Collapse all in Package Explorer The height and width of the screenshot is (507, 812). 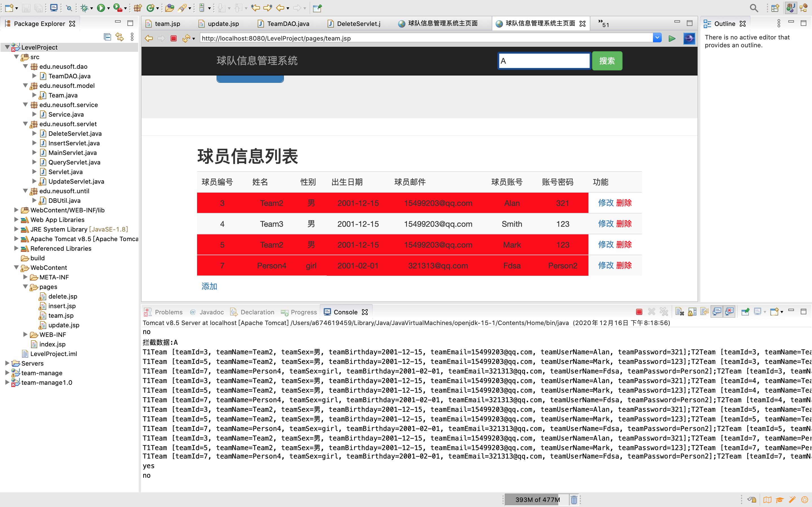107,37
